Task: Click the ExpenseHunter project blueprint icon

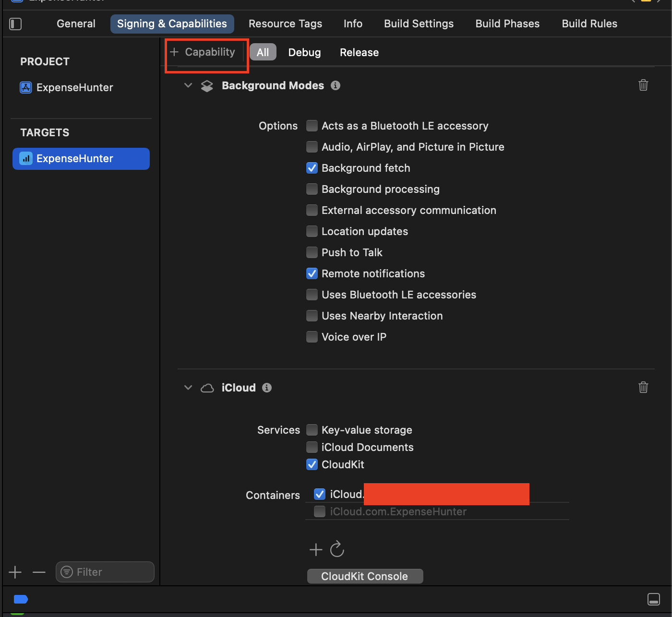Action: (26, 87)
